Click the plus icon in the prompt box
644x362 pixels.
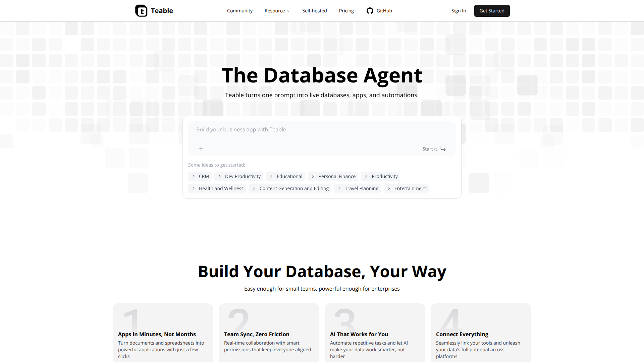pos(201,148)
